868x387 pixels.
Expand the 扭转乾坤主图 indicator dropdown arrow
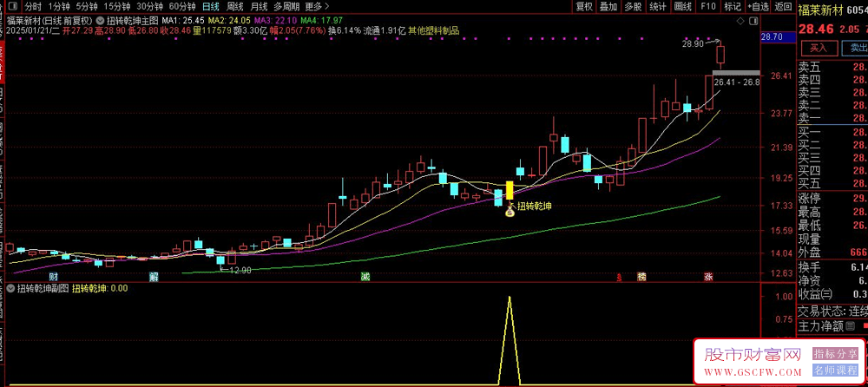coord(100,21)
